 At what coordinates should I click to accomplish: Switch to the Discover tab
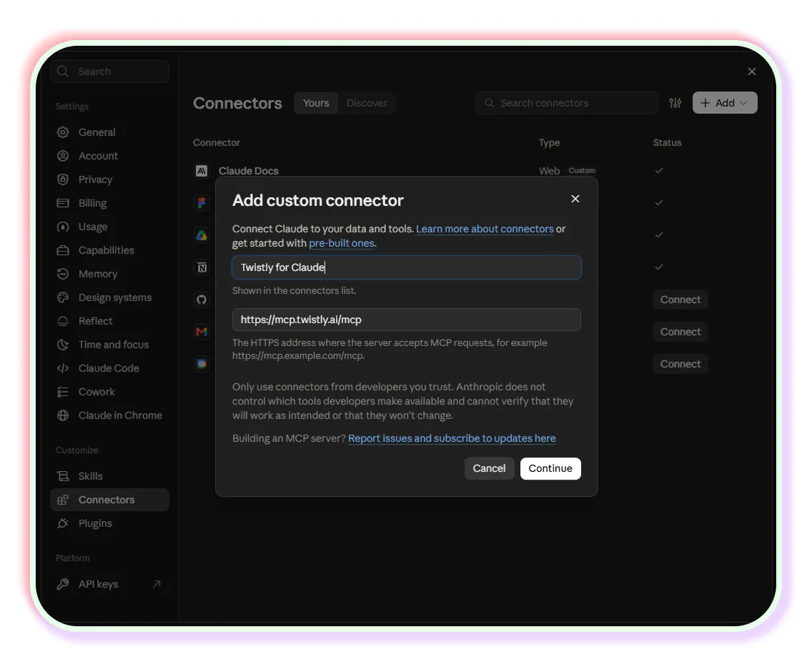click(x=367, y=103)
